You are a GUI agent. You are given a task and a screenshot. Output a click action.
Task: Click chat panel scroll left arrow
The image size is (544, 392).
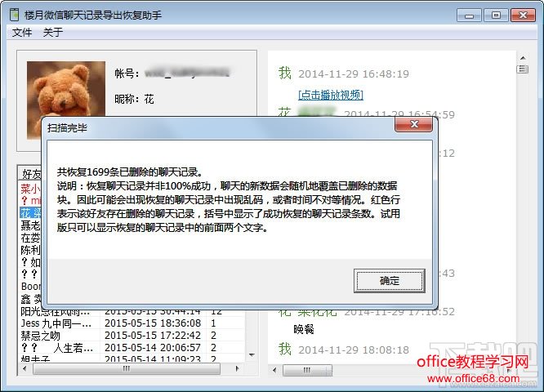pos(274,370)
